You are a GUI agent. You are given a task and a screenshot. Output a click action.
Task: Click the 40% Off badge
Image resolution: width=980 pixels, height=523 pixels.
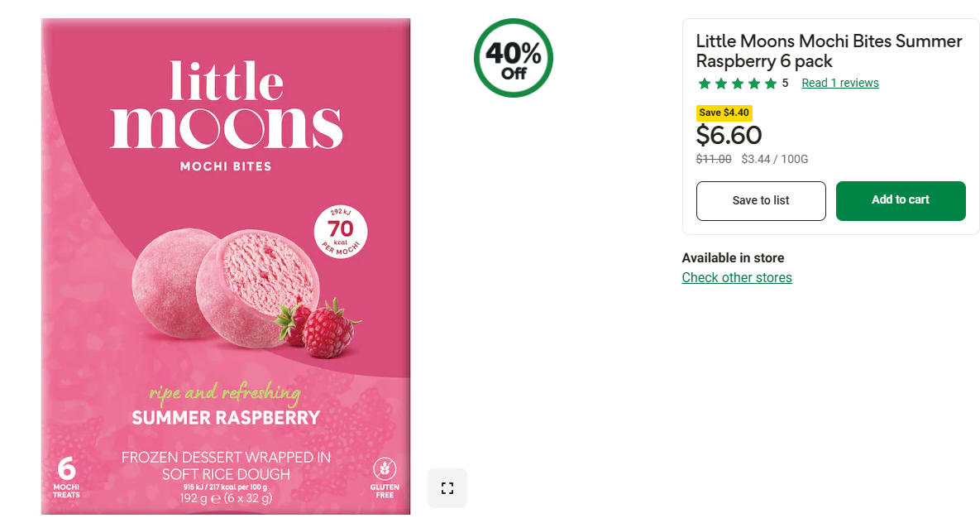(x=513, y=58)
